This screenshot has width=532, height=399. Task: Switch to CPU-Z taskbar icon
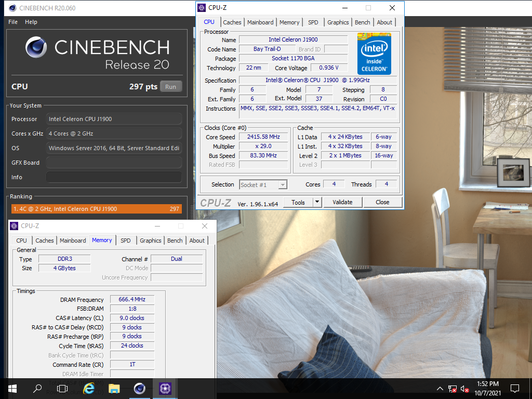[x=165, y=389]
